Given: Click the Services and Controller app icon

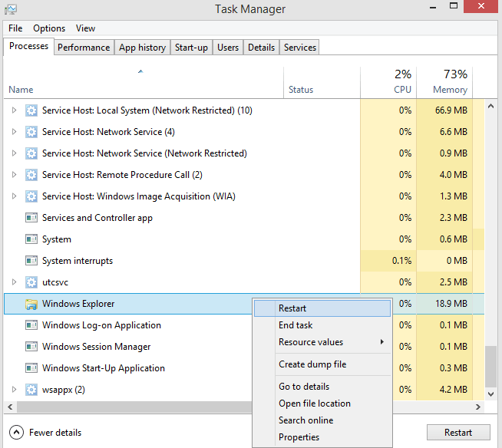Looking at the screenshot, I should (x=31, y=218).
